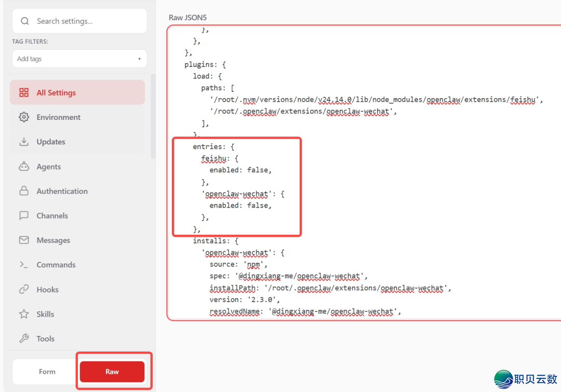Click the tag filter dropdown arrow
561x392 pixels.
[x=139, y=59]
